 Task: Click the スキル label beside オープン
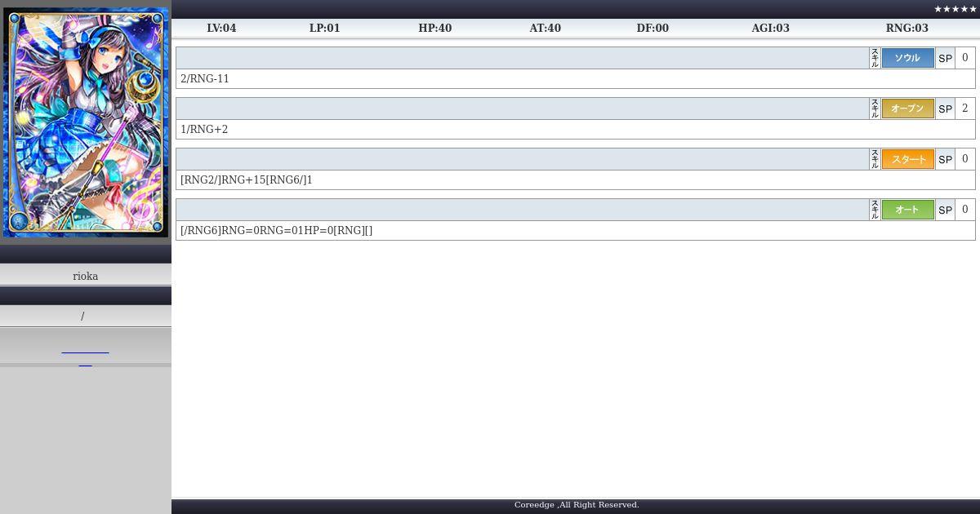(x=875, y=109)
